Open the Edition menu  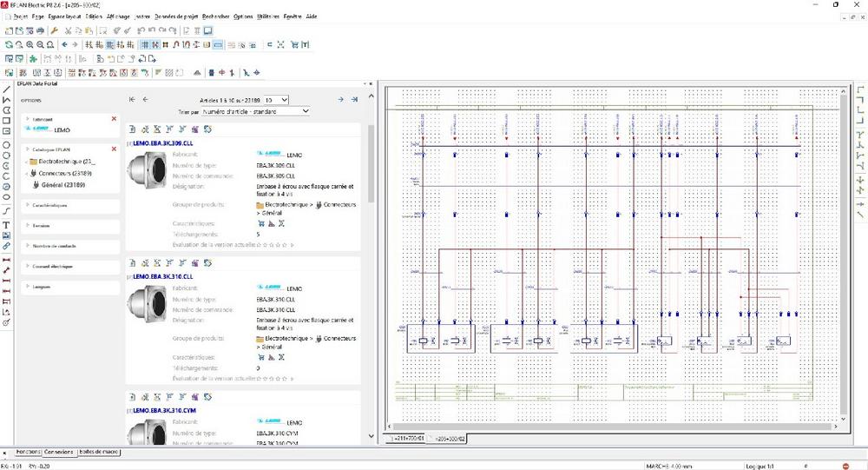[x=94, y=17]
